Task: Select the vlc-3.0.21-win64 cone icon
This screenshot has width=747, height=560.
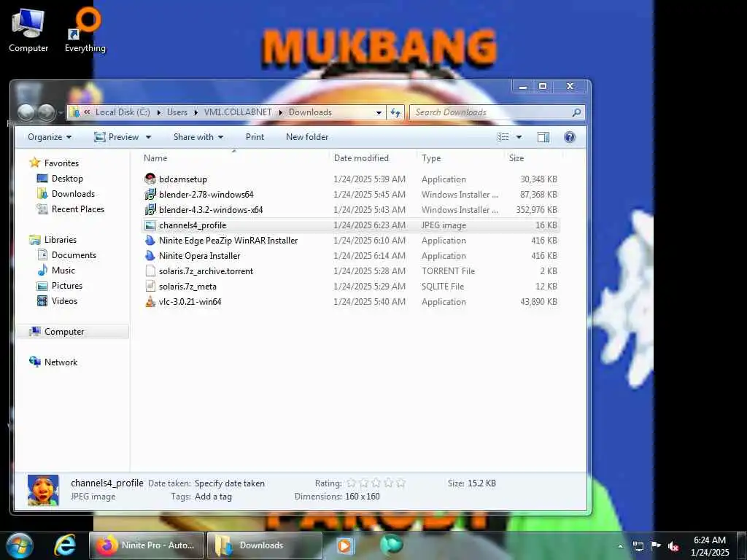Action: (x=150, y=301)
